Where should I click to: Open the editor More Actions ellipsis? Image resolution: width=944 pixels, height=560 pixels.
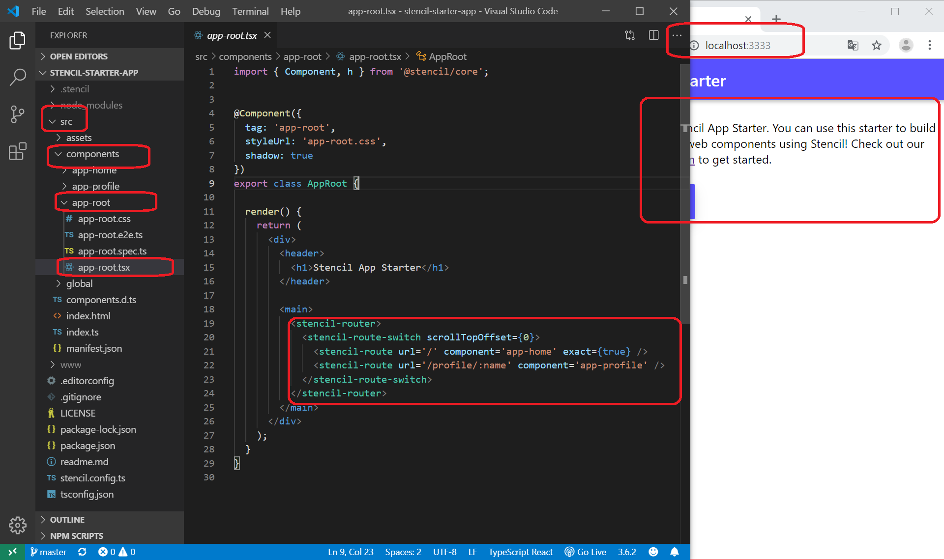tap(677, 35)
